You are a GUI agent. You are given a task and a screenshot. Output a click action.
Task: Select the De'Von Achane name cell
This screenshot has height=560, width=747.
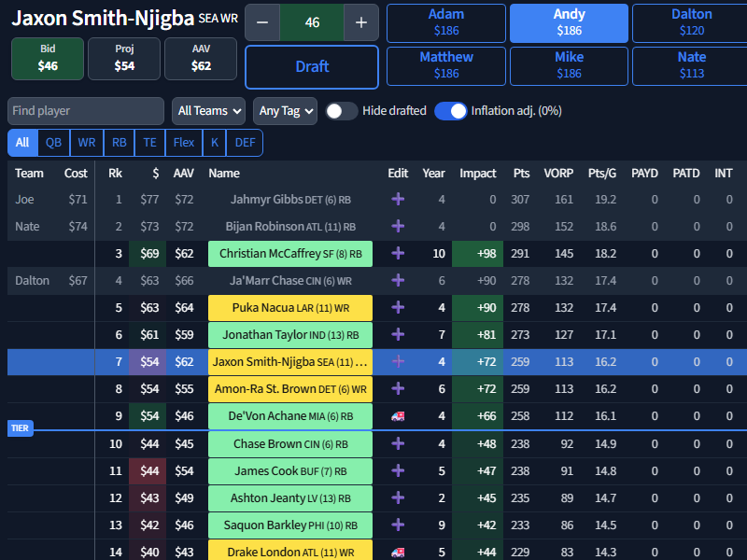(290, 416)
